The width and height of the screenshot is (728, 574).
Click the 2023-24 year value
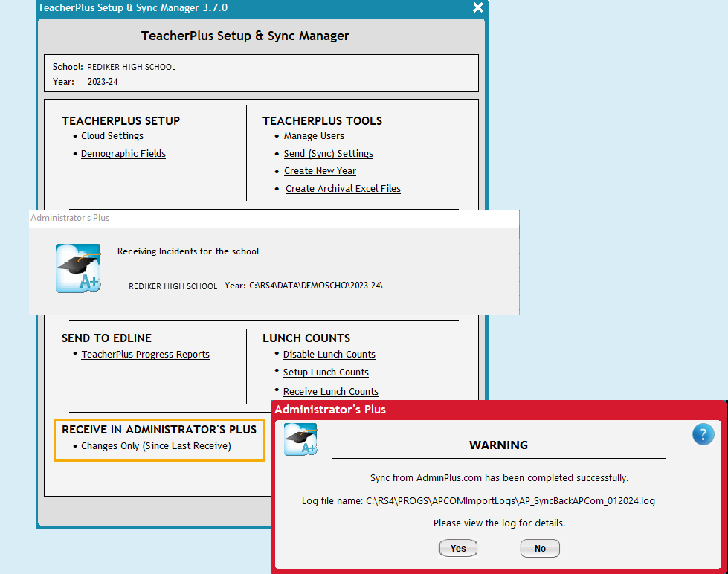[x=103, y=82]
